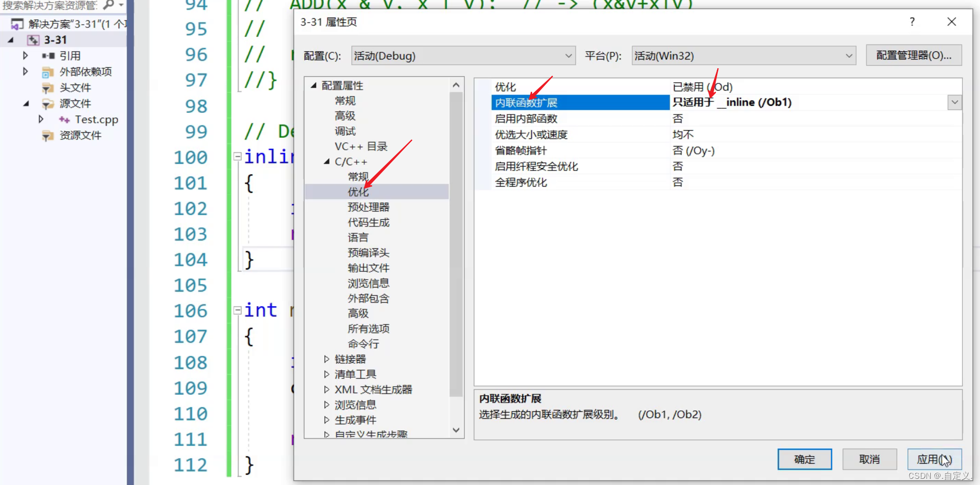This screenshot has height=485, width=980.
Task: Collapse the 3-31 project node
Action: tap(10, 40)
